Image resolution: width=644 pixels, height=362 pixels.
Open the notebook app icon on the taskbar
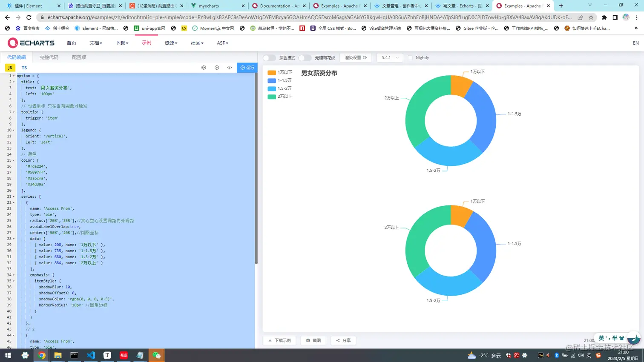pyautogui.click(x=140, y=355)
